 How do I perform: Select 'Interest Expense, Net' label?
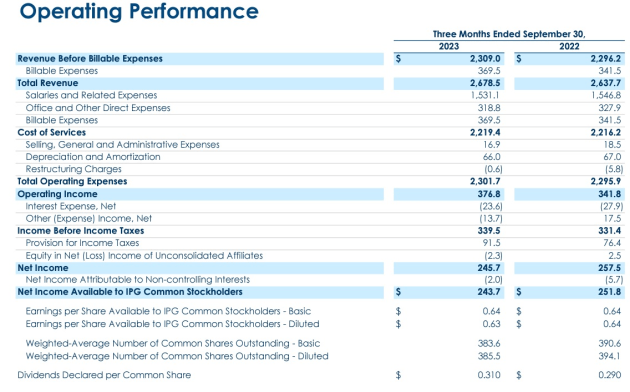tap(71, 206)
